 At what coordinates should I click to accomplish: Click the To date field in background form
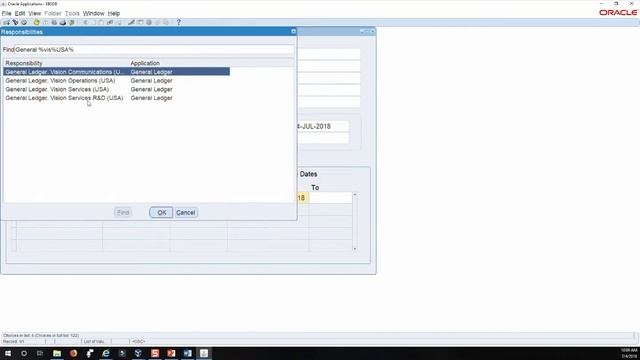[330, 198]
